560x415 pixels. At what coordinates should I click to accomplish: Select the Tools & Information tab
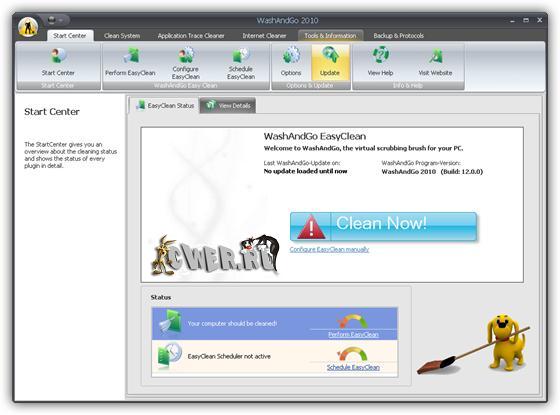pyautogui.click(x=330, y=36)
